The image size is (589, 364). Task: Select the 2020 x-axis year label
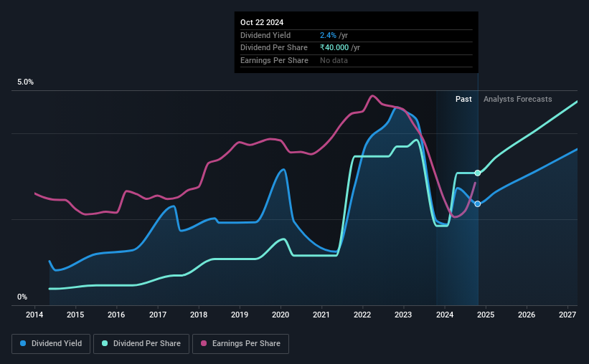(x=281, y=315)
